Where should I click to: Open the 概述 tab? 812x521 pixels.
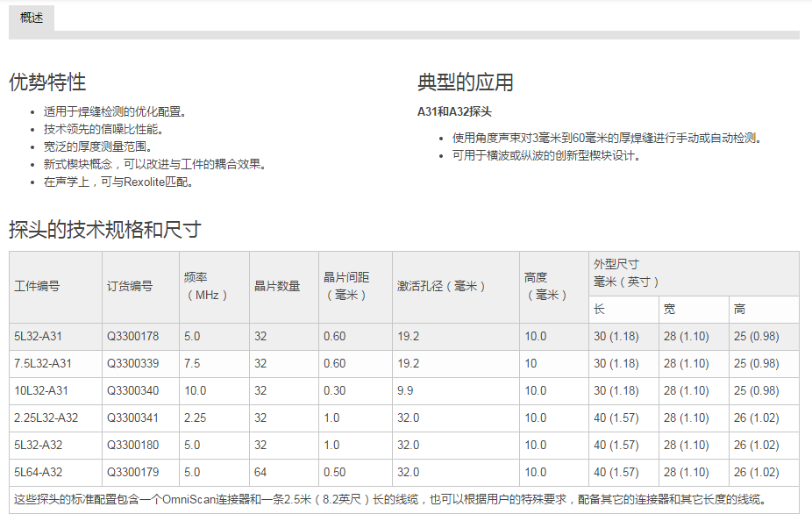click(x=32, y=18)
